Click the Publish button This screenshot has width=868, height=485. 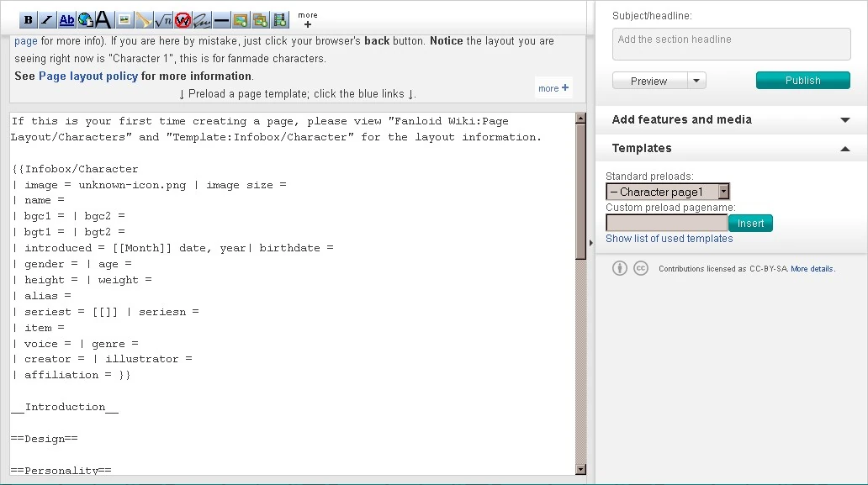coord(802,81)
